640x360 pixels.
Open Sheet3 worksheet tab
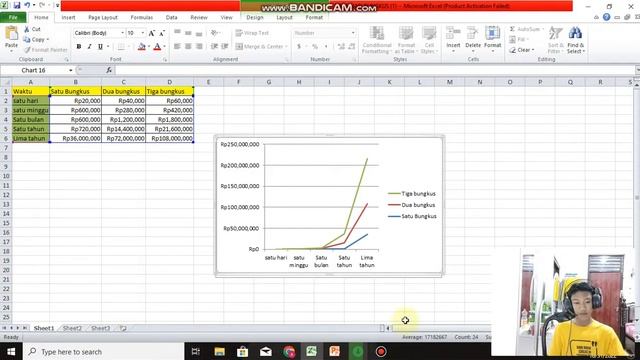100,328
